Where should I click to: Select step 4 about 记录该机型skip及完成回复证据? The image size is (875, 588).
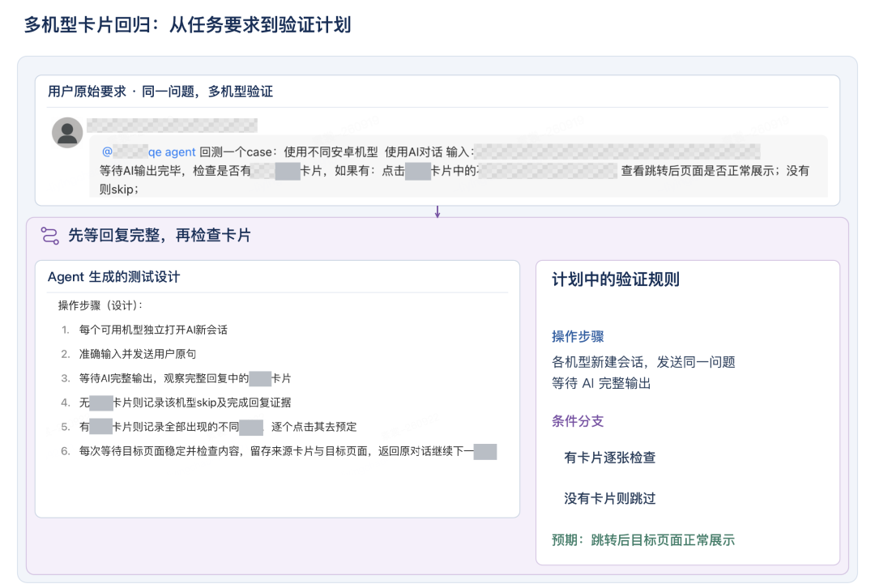176,403
